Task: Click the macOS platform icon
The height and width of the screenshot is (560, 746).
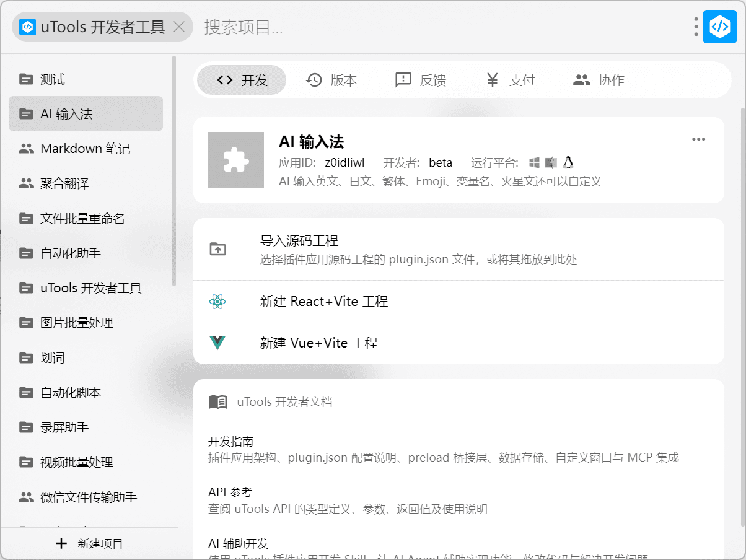Action: (x=551, y=163)
